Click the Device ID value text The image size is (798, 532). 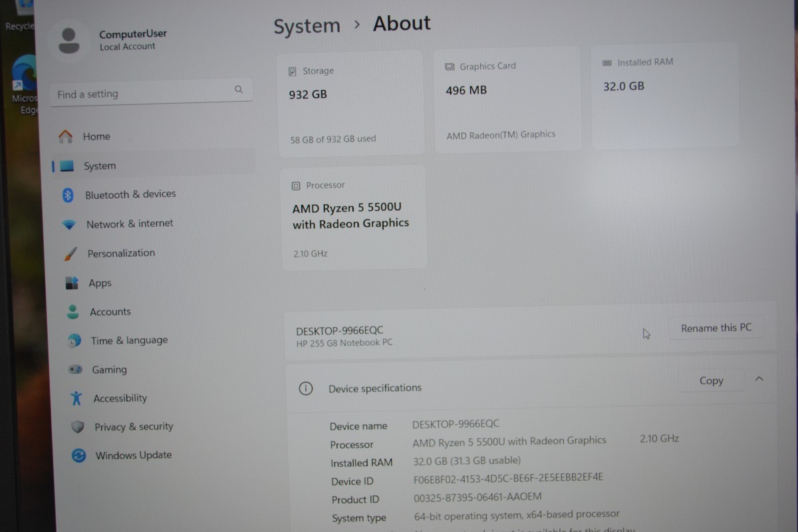508,477
